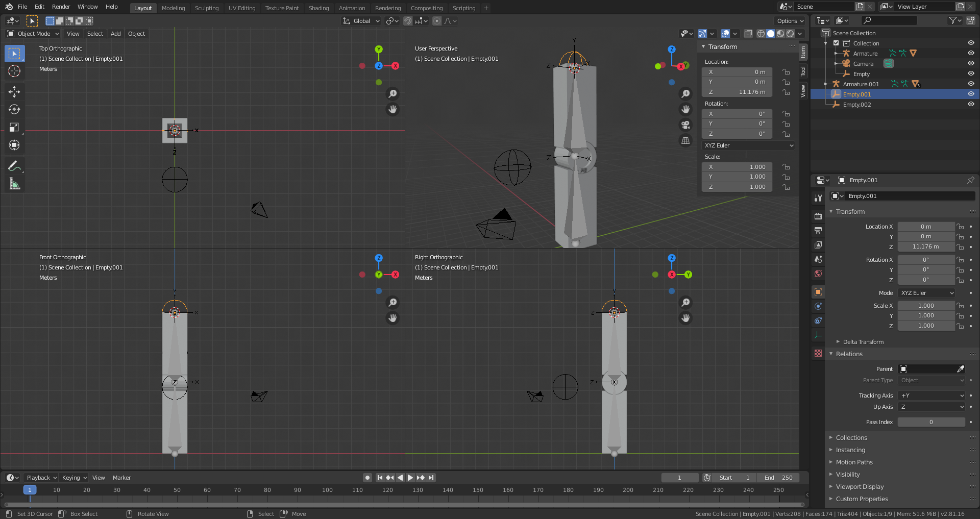
Task: Select Empty.002 in the outliner
Action: click(x=857, y=105)
